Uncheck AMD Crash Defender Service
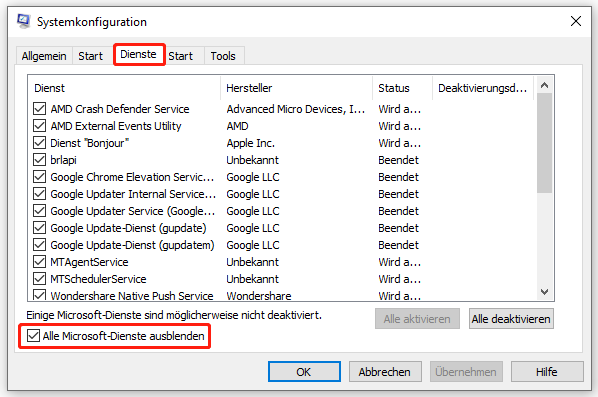Image resolution: width=598 pixels, height=397 pixels. (40, 109)
